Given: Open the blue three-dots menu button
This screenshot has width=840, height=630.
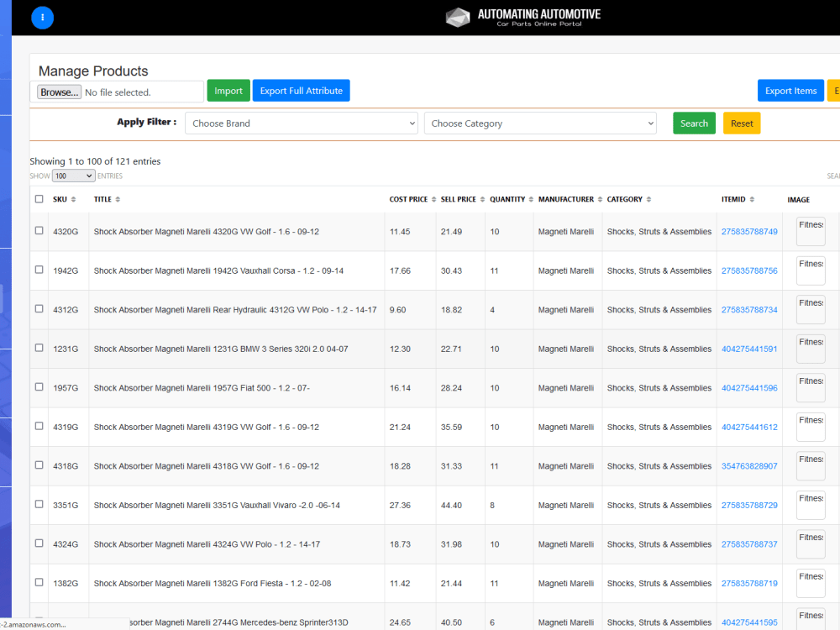Looking at the screenshot, I should (x=42, y=18).
